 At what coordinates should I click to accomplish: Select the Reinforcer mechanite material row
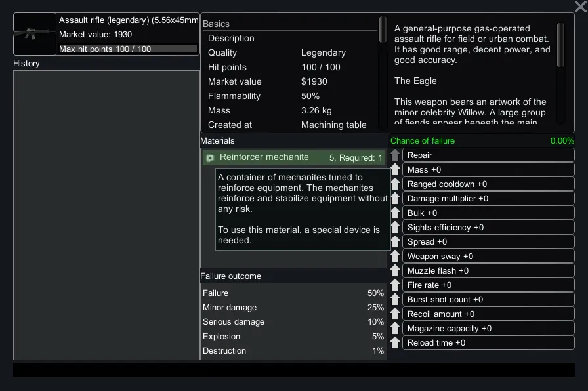[x=293, y=157]
